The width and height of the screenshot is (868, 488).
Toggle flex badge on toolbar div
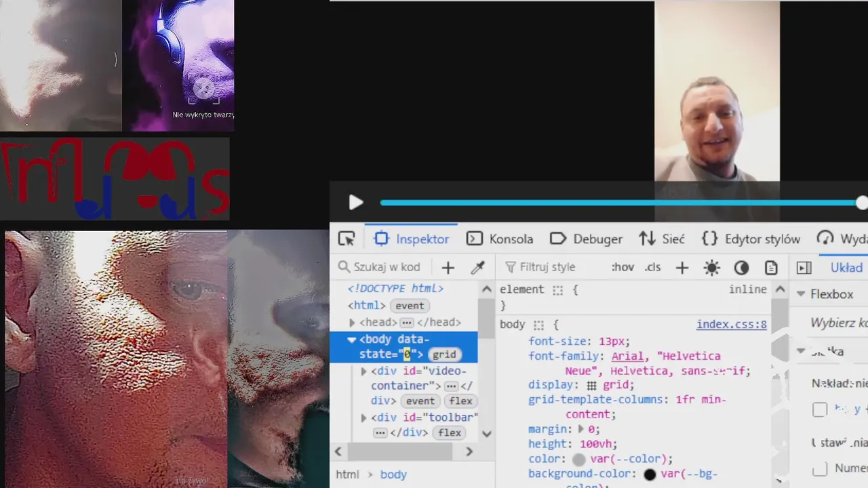(x=450, y=432)
